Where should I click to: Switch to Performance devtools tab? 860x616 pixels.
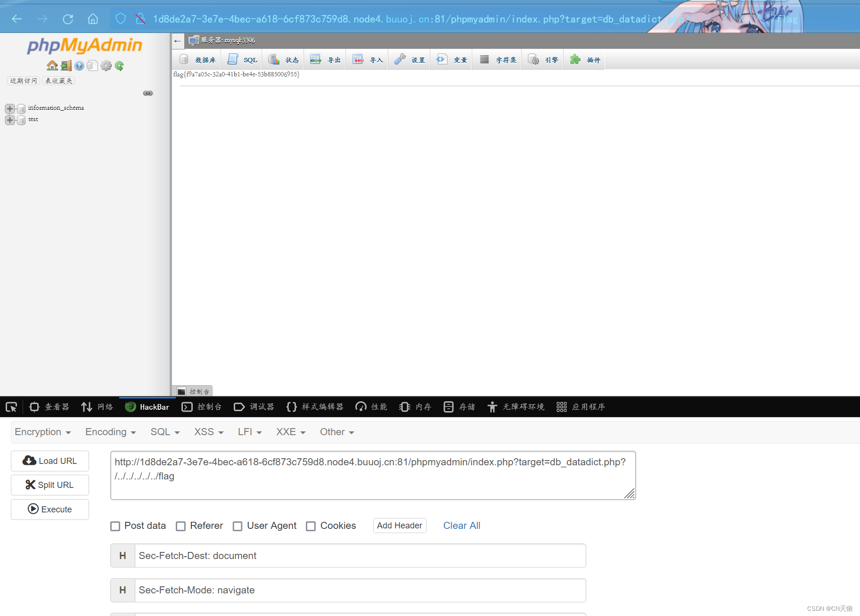point(371,407)
